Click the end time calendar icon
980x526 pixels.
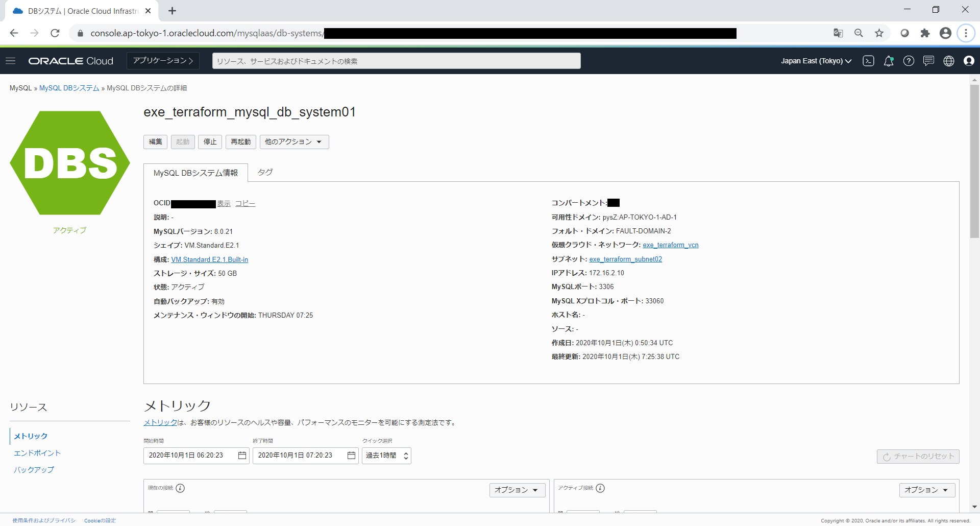click(351, 456)
